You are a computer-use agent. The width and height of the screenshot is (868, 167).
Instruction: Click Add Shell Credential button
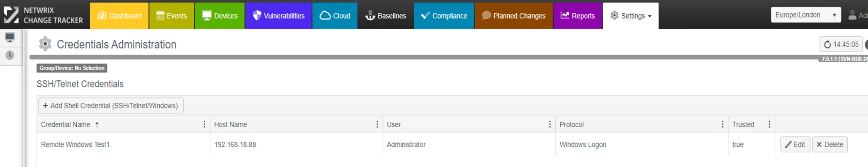[111, 106]
